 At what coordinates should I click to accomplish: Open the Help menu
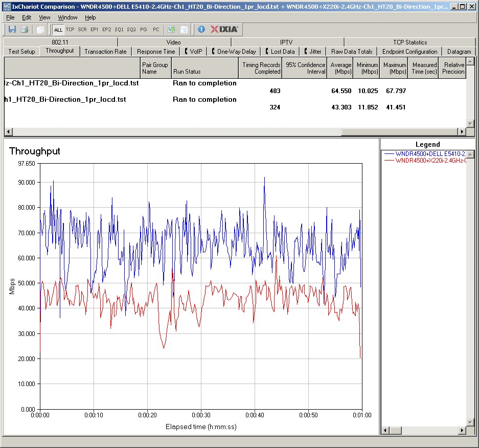click(90, 17)
